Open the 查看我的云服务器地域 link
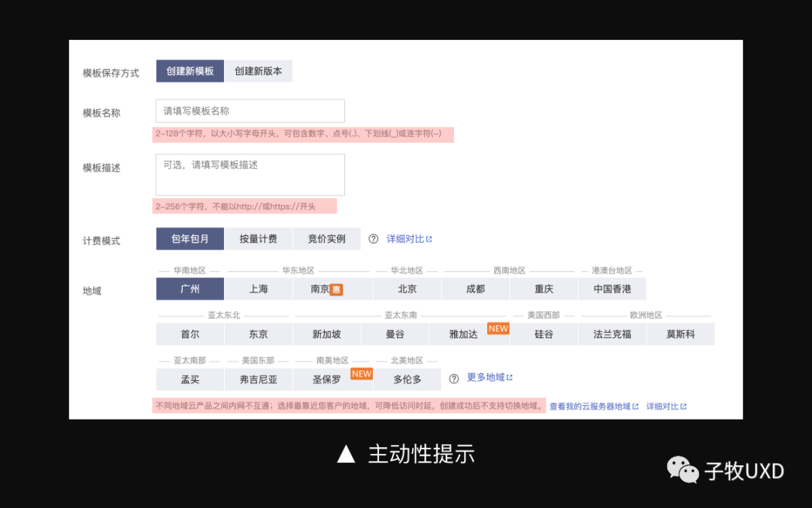Screen dimensions: 812x508 click(x=593, y=407)
